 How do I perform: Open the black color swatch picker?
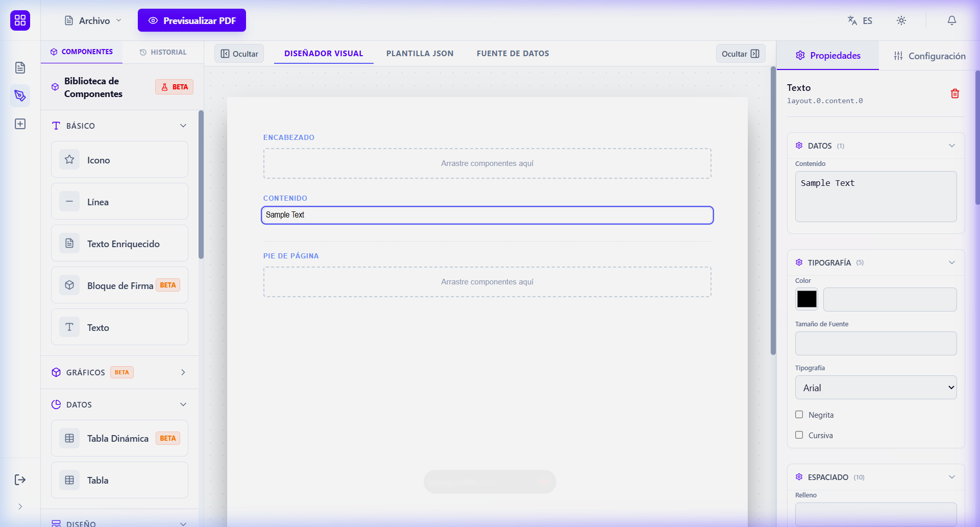pos(806,299)
